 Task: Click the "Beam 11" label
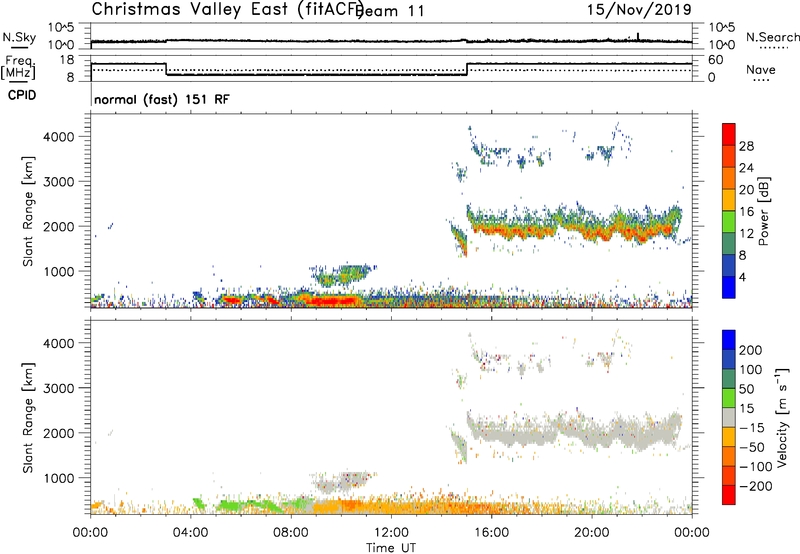[391, 11]
